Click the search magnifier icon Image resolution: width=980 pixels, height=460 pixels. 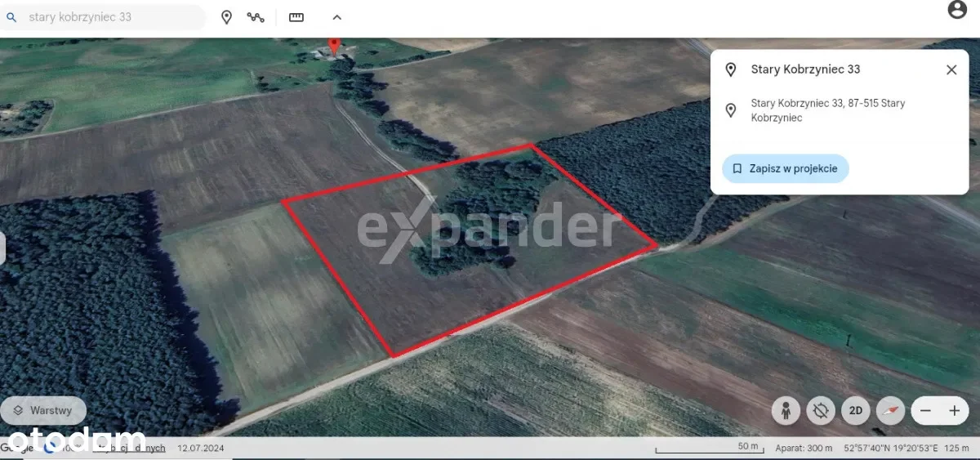(11, 17)
